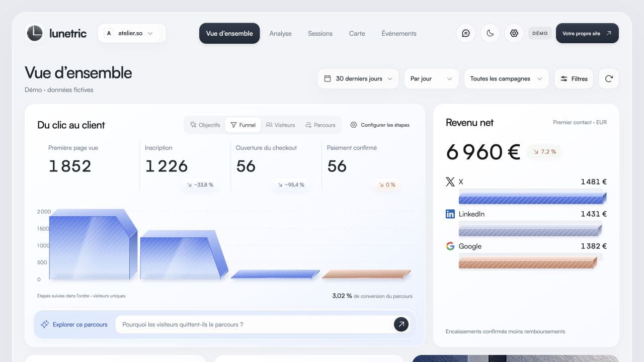Image resolution: width=644 pixels, height=362 pixels.
Task: Go to Vue d'ensemble tab
Action: 229,34
